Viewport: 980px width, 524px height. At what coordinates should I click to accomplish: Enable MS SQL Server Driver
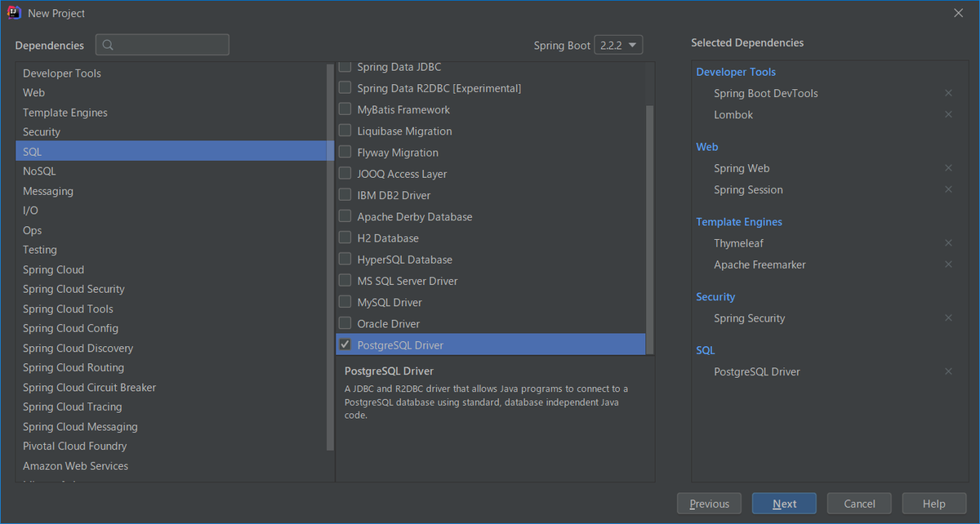point(345,281)
